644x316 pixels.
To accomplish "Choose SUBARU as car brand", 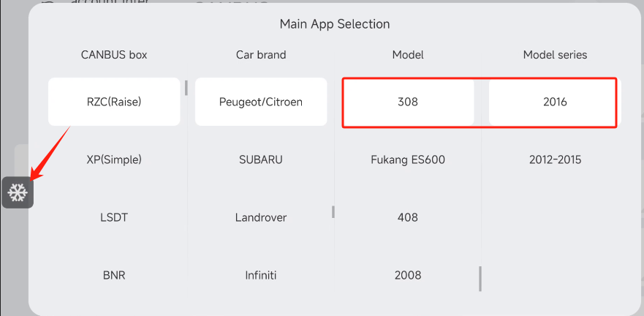I will pos(261,159).
